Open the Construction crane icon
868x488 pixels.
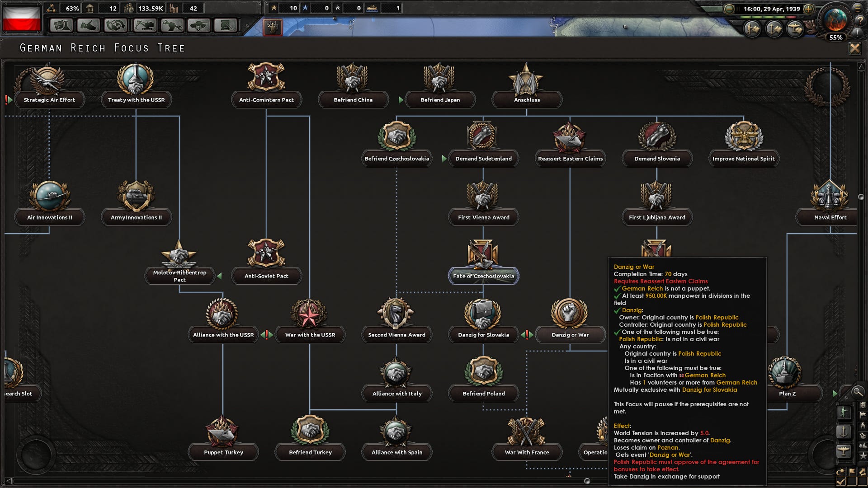coord(145,26)
